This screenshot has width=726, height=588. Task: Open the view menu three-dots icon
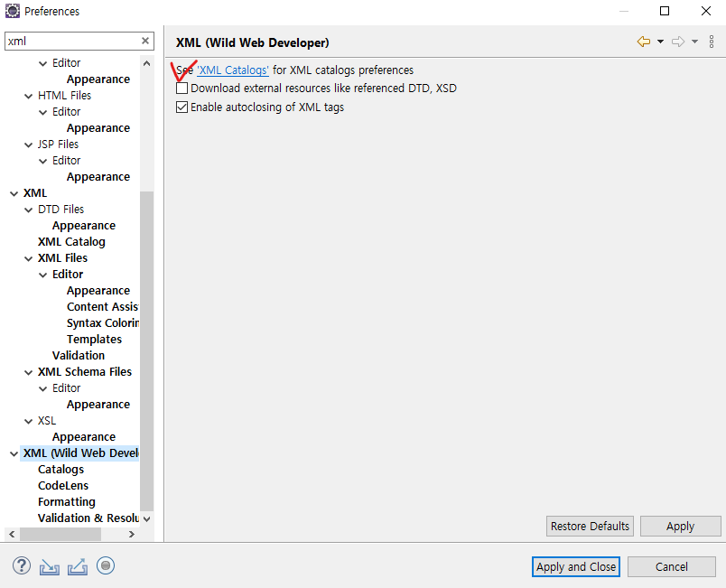(712, 42)
